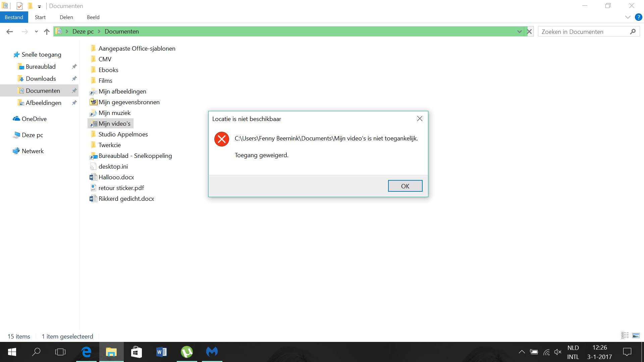Screen dimensions: 644x362
Task: Open the quick access toolbar dropdown
Action: click(39, 6)
